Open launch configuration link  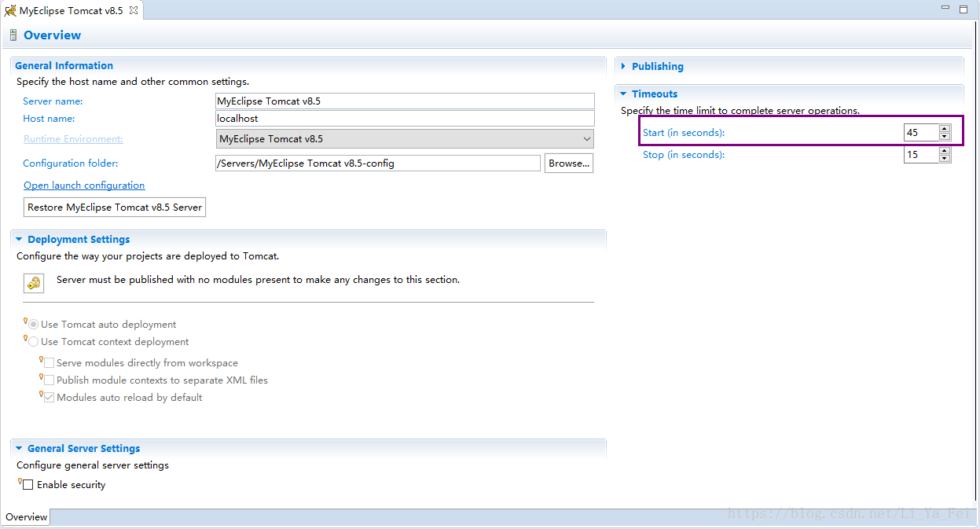(x=84, y=186)
